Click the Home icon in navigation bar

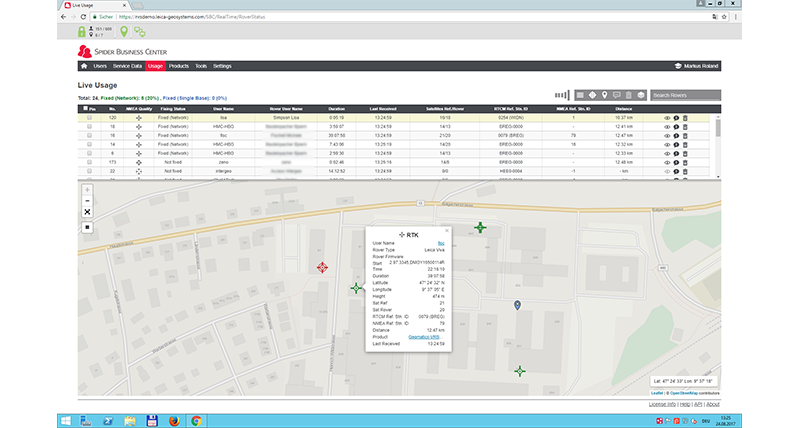(84, 66)
